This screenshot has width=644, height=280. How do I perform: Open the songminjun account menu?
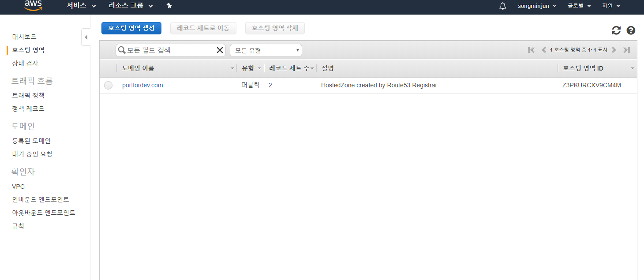click(x=537, y=6)
